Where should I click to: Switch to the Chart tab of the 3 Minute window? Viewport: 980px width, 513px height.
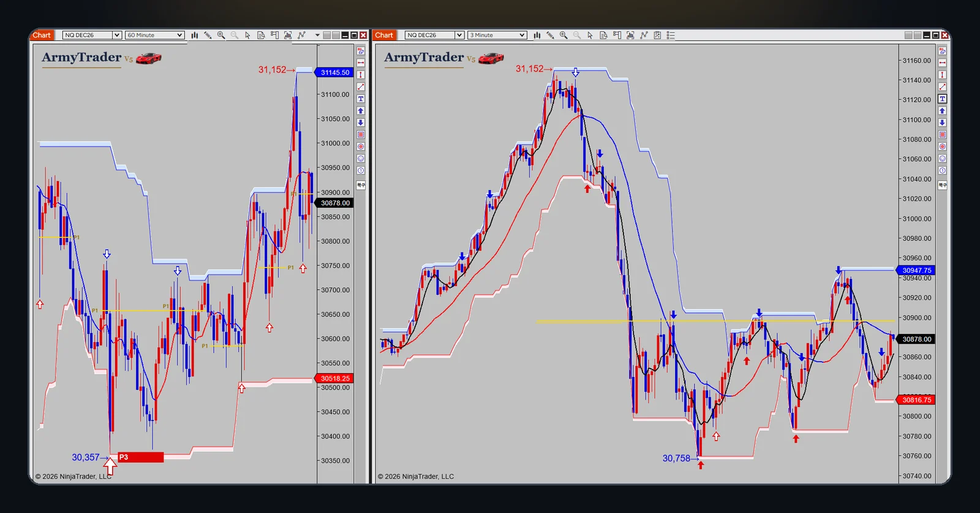click(384, 35)
